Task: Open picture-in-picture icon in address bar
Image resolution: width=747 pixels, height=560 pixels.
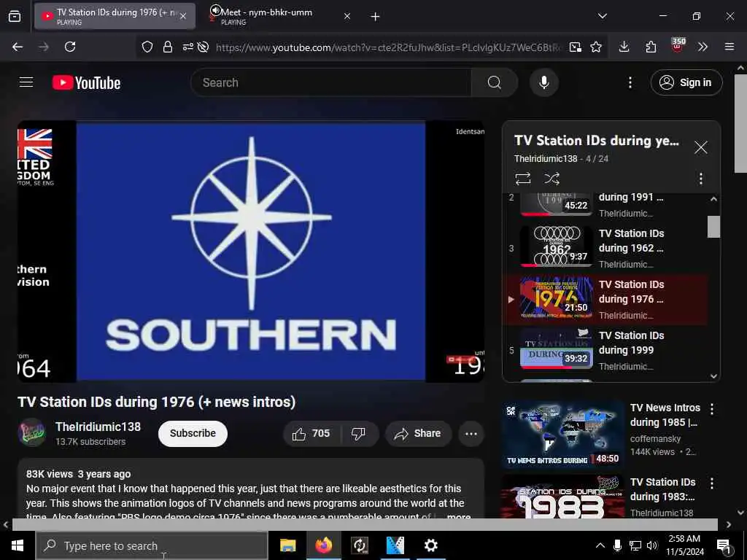Action: point(576,47)
